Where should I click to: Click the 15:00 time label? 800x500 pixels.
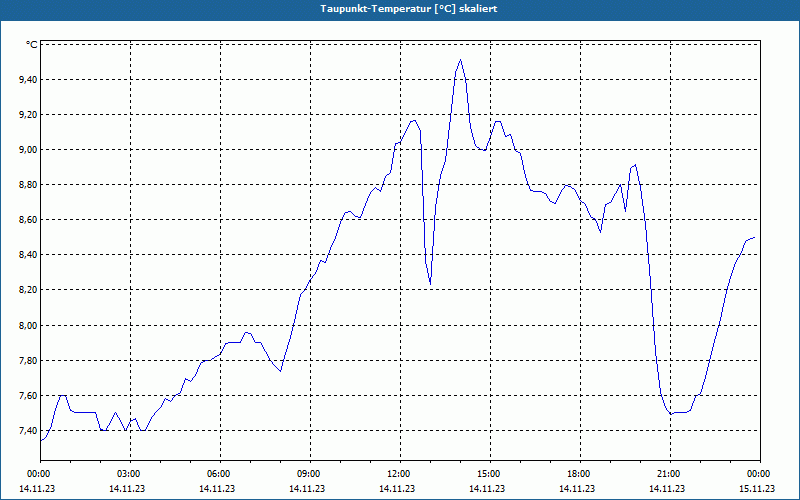[x=487, y=474]
